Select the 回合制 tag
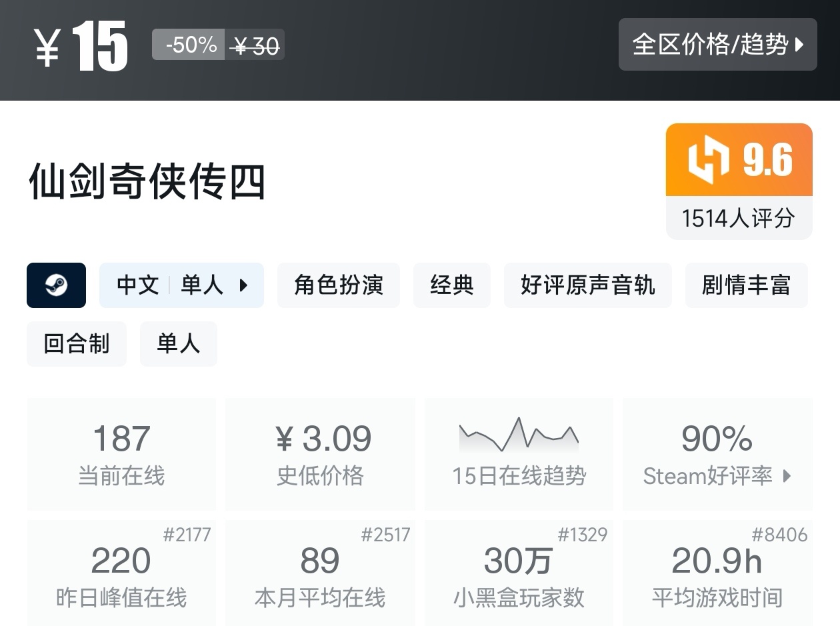Image resolution: width=840 pixels, height=626 pixels. click(x=76, y=343)
